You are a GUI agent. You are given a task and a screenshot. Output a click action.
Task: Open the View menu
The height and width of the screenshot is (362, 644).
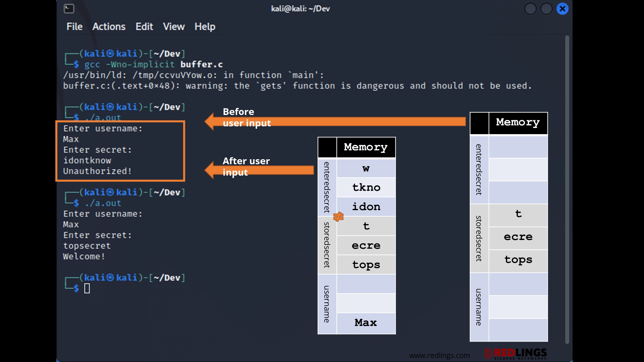click(174, 26)
